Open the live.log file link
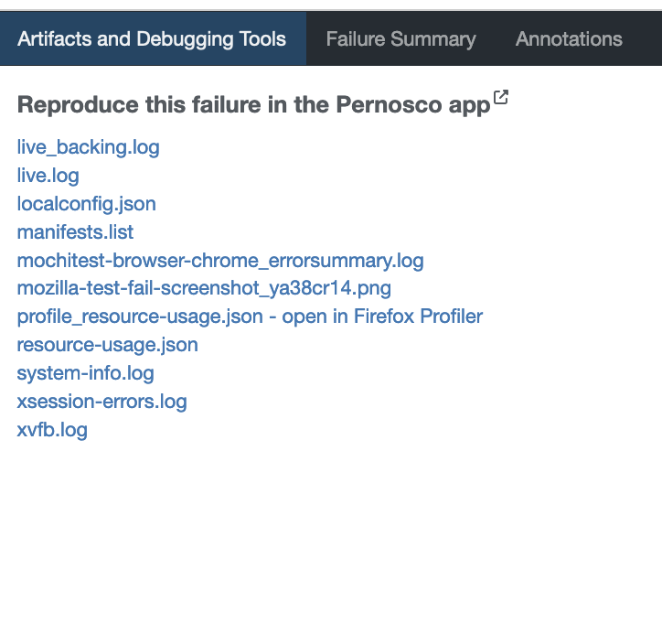Image resolution: width=662 pixels, height=644 pixels. [48, 176]
